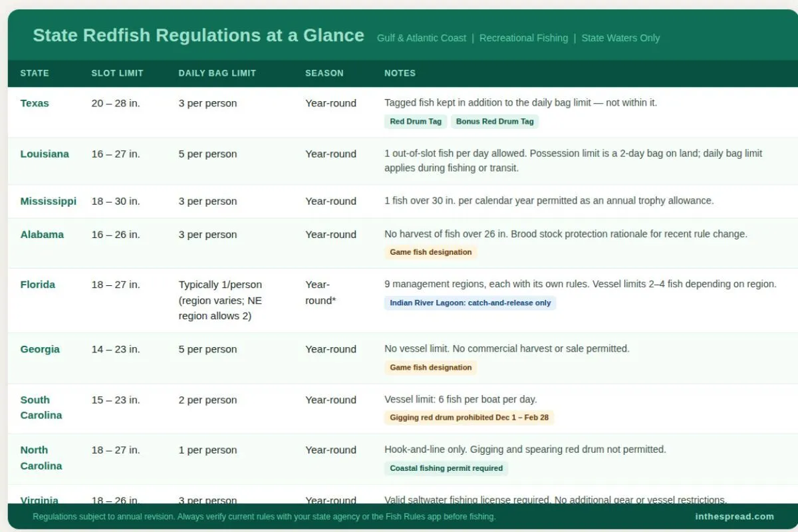Click Georgia's Game fish designation badge
Viewport: 798px width, 532px height.
(x=431, y=367)
